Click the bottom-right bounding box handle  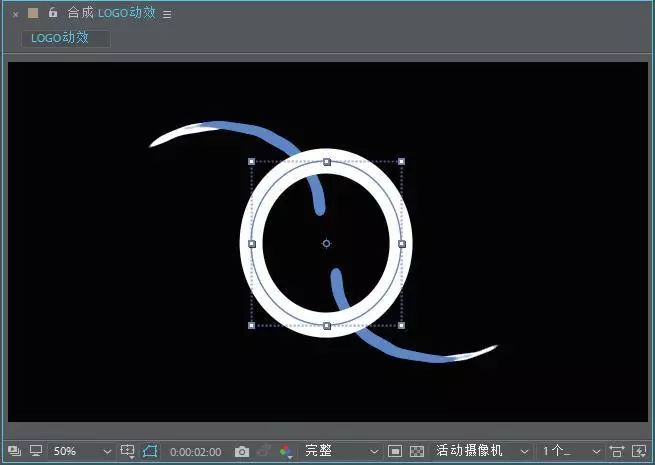(x=401, y=325)
